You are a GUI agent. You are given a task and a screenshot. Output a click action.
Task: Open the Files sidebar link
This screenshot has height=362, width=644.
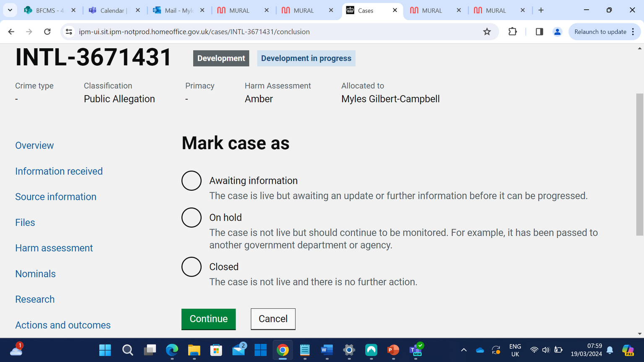25,222
